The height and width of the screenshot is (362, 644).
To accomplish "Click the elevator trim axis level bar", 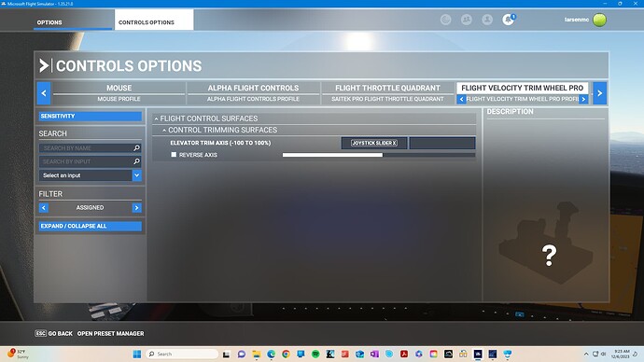I will tap(379, 155).
